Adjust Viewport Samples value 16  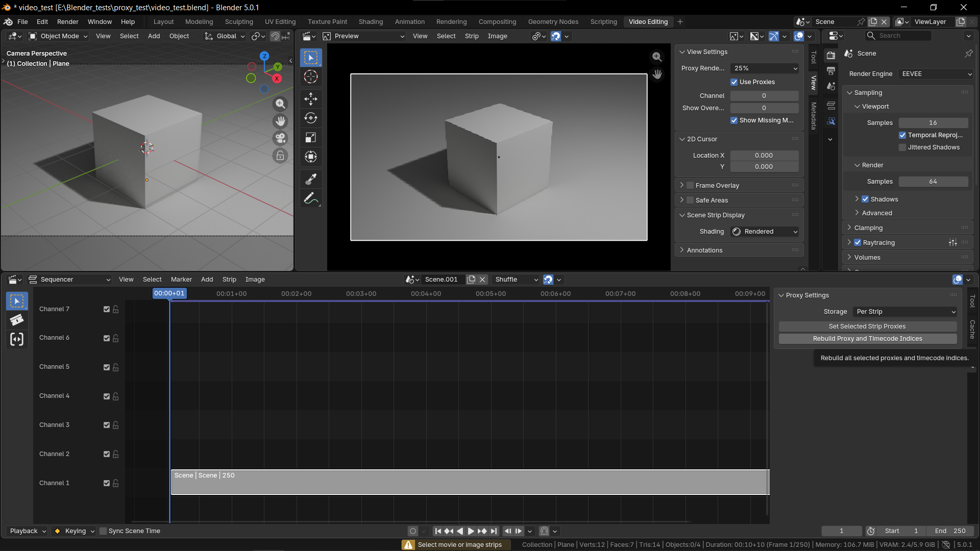point(933,123)
